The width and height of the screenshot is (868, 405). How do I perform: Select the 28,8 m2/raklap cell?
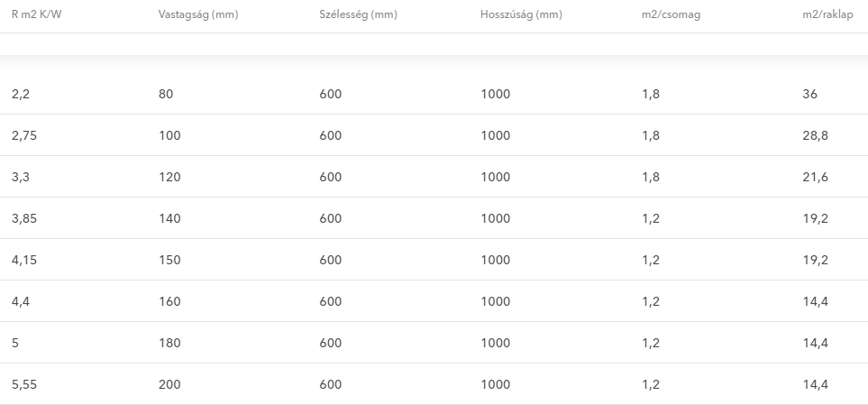coord(814,135)
